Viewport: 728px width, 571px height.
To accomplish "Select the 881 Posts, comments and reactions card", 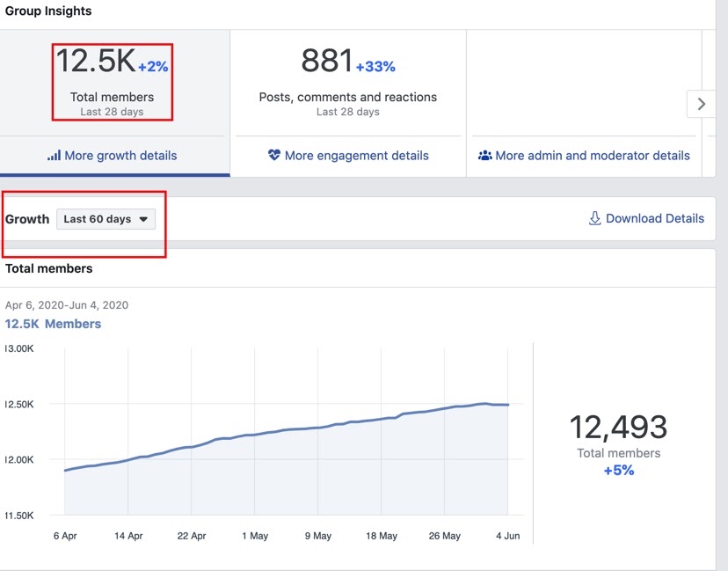I will click(347, 81).
